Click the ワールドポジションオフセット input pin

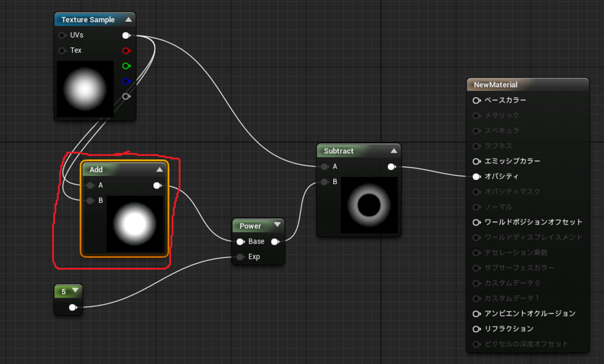coord(477,222)
